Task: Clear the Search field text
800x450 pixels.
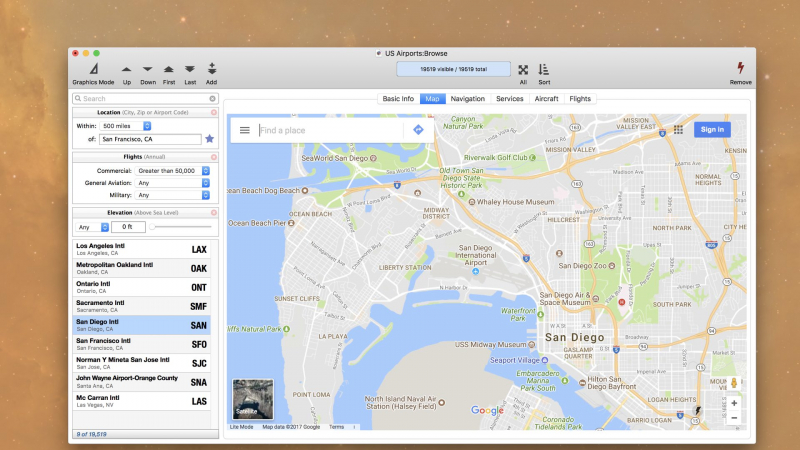Action: [x=213, y=98]
